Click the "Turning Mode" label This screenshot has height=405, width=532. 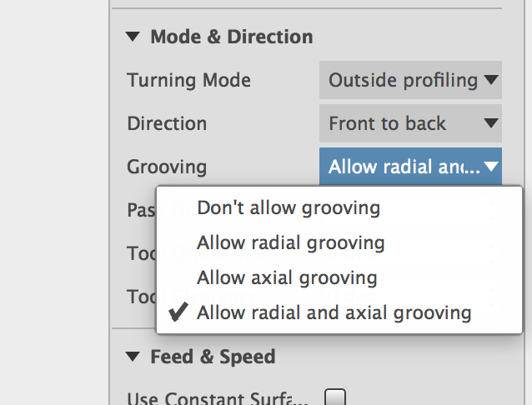[188, 80]
